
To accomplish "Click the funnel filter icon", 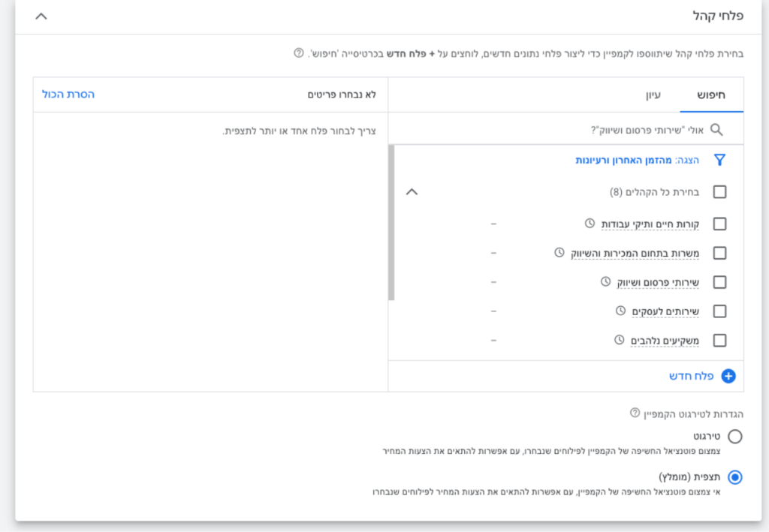I will click(719, 160).
